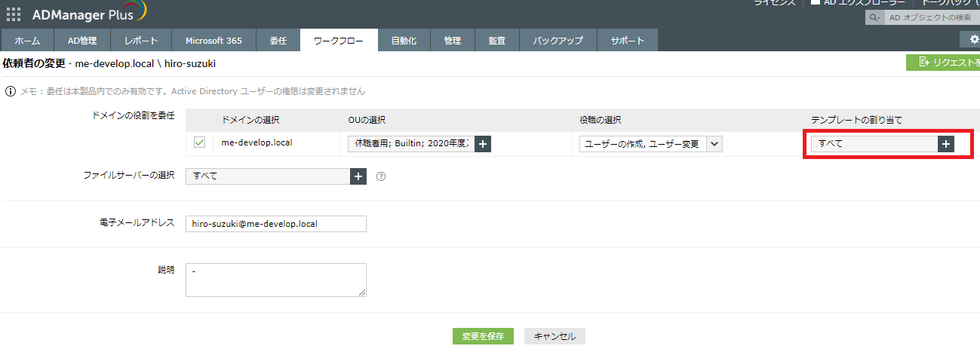Save changes with 変更を保存 button
Viewport: 980px width, 349px height.
(x=483, y=336)
